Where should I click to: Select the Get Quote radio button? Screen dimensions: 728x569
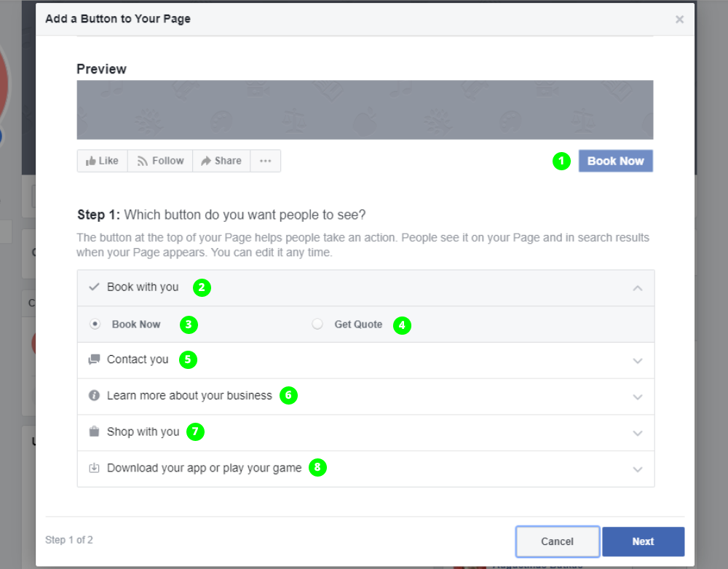point(317,324)
